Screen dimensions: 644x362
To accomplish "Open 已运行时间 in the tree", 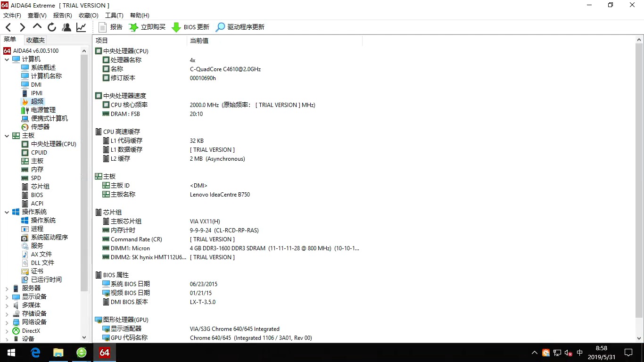I will coord(41,280).
